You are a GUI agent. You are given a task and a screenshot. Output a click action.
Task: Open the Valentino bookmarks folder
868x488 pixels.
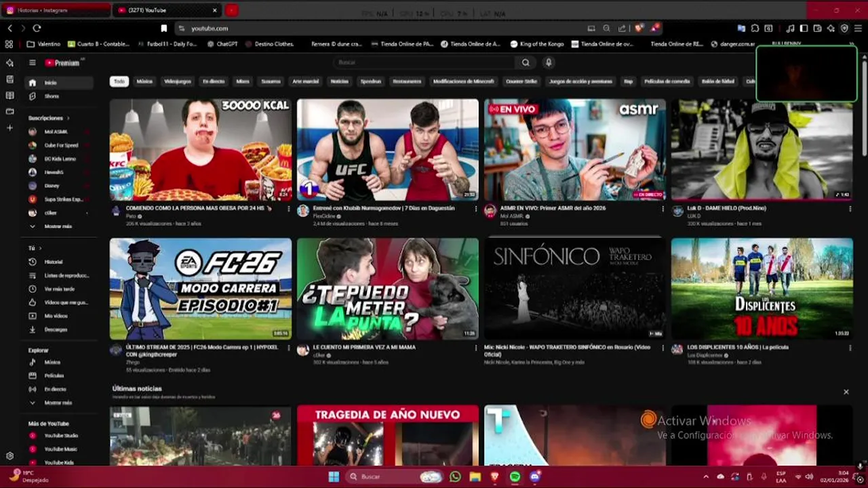(x=43, y=44)
